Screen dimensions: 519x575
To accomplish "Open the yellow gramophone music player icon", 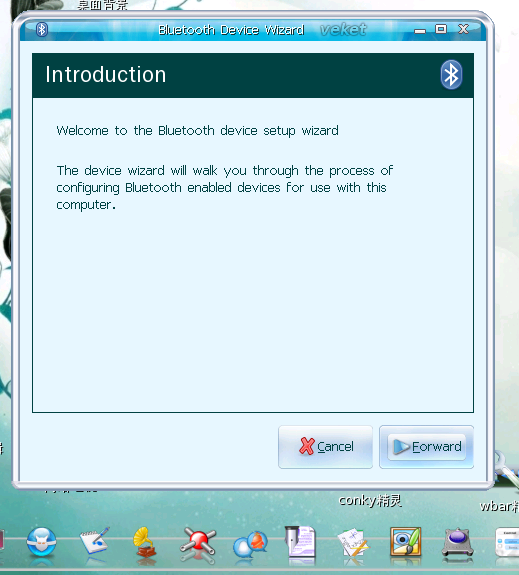I will [145, 542].
